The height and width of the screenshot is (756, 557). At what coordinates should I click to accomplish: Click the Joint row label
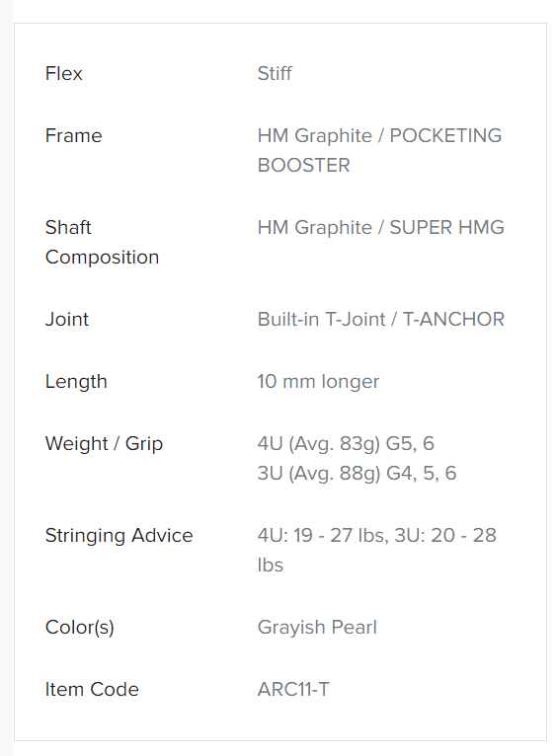point(67,319)
